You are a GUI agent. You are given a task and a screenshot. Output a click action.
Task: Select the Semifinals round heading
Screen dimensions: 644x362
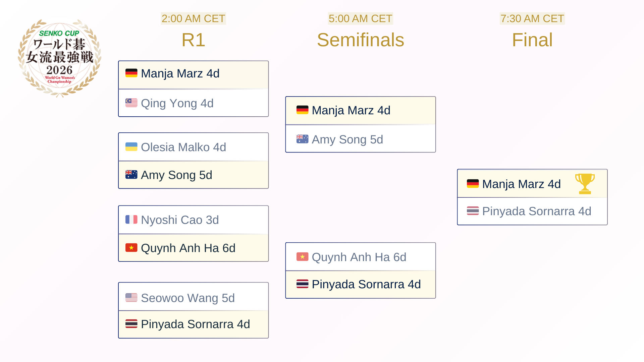(x=360, y=40)
